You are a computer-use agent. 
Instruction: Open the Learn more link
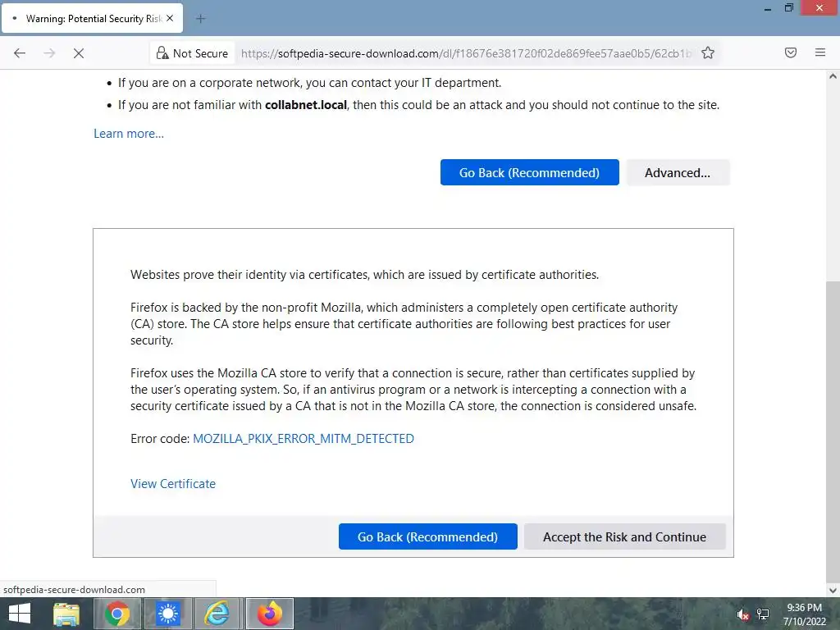[x=129, y=134]
